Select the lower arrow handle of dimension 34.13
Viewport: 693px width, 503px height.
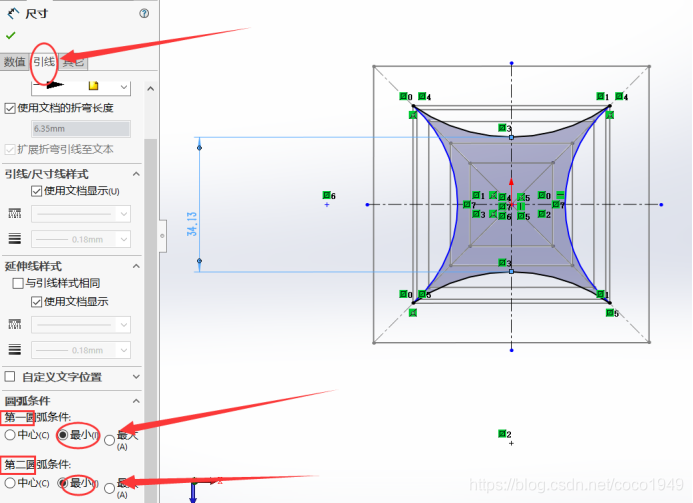point(199,261)
